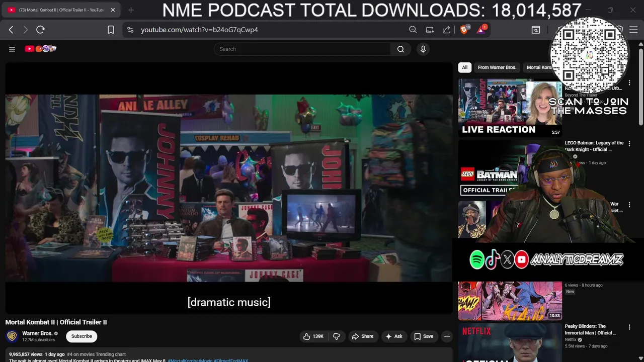644x362 pixels.
Task: Open options menu for Peaky Blinders video
Action: click(x=629, y=327)
